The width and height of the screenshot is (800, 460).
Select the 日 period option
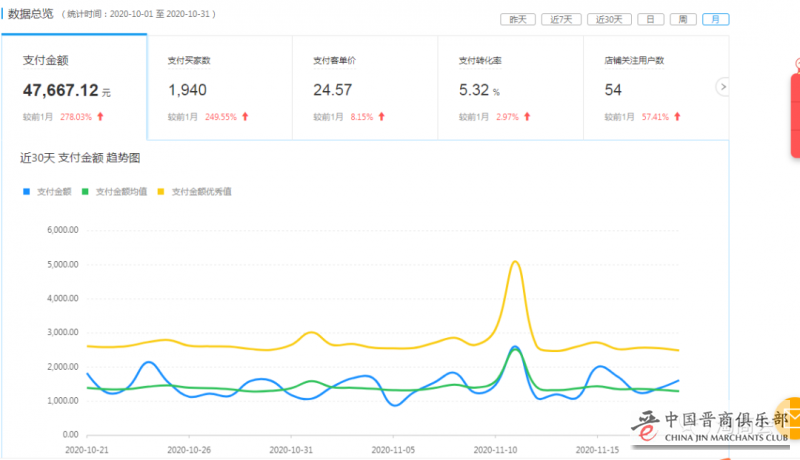(650, 19)
